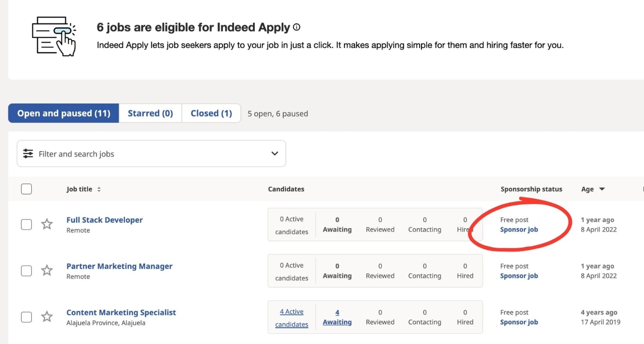The image size is (644, 344).
Task: Expand the Filter and search jobs chevron
Action: (x=274, y=154)
